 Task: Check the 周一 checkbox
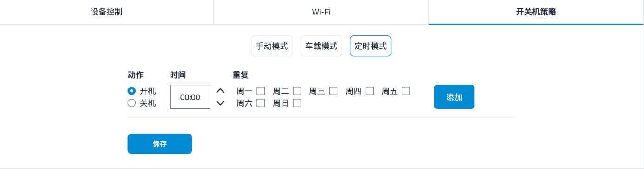click(261, 91)
